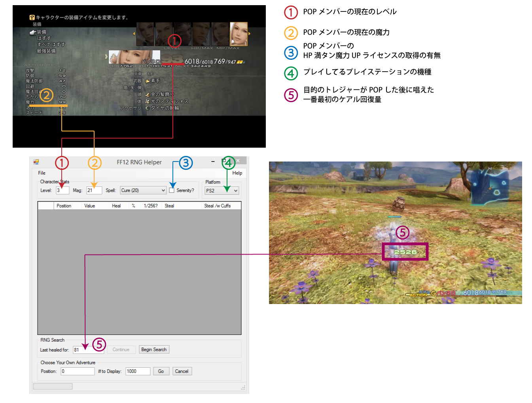
Task: Click the ACTION gauge in battle HUD
Action: click(418, 295)
